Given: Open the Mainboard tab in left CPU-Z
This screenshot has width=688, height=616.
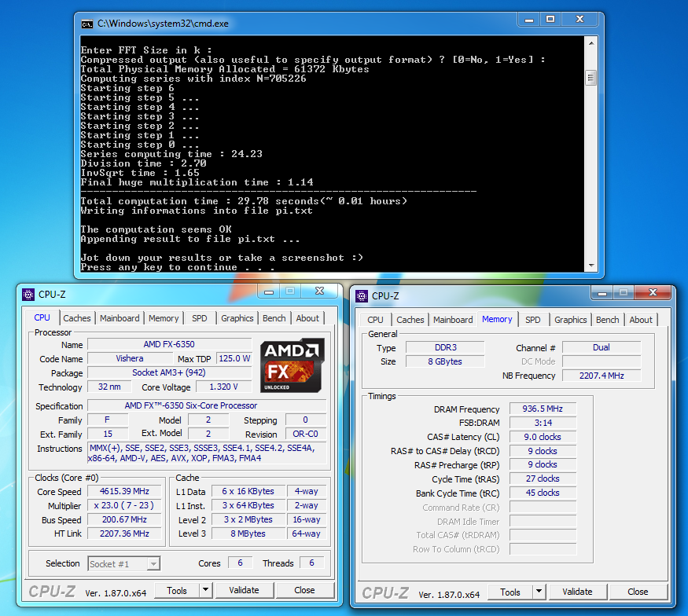Looking at the screenshot, I should tap(120, 318).
